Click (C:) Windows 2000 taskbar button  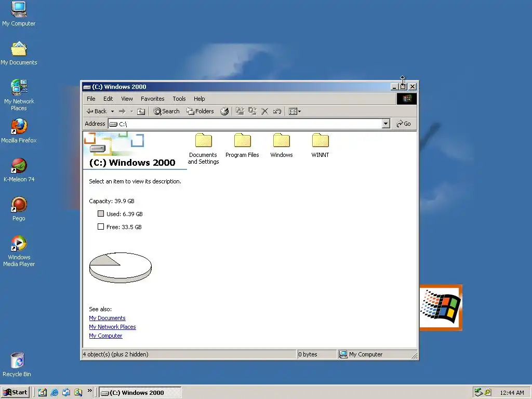coord(140,393)
